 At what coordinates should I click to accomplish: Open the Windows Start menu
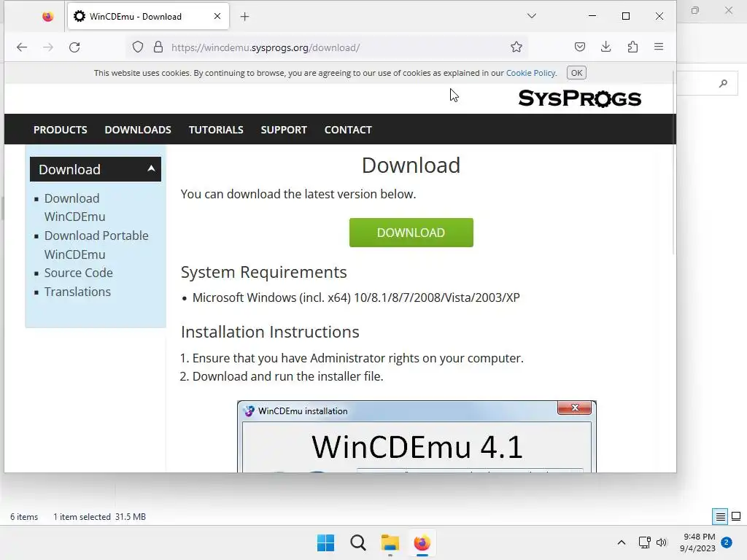326,542
